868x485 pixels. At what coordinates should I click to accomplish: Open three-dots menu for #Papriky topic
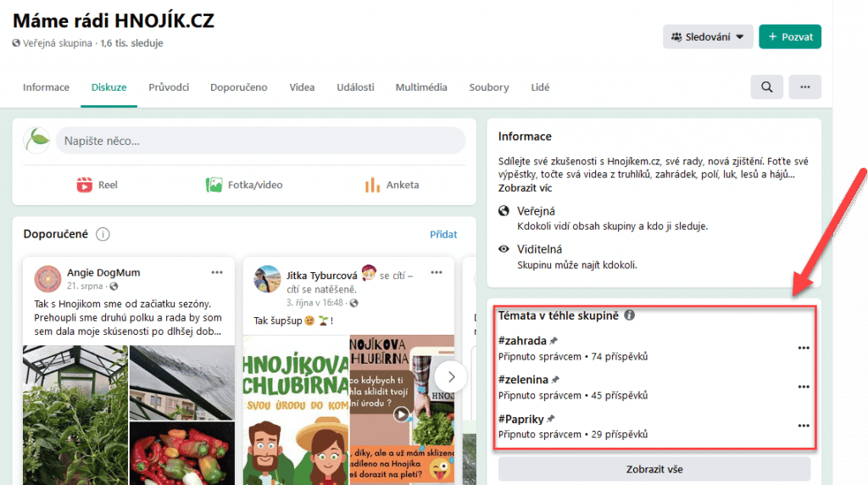803,426
